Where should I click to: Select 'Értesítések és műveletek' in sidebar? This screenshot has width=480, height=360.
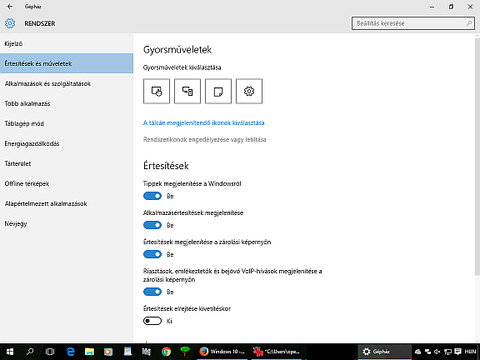pyautogui.click(x=67, y=63)
